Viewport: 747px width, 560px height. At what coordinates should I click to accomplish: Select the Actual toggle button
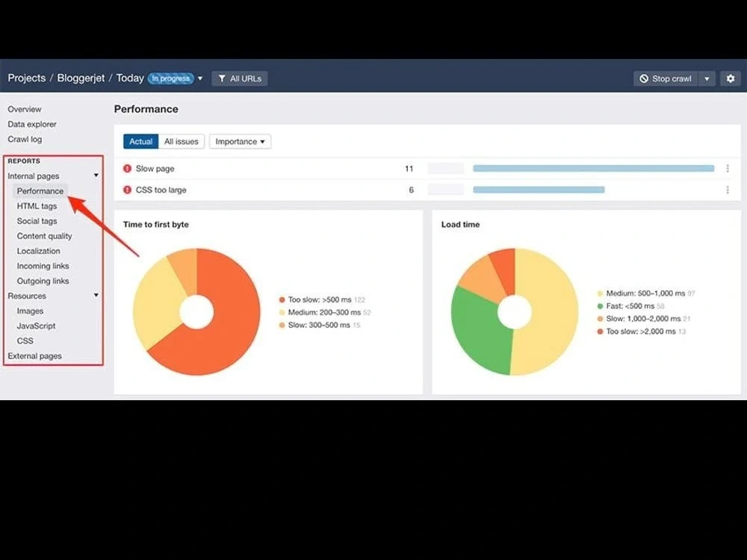tap(140, 141)
